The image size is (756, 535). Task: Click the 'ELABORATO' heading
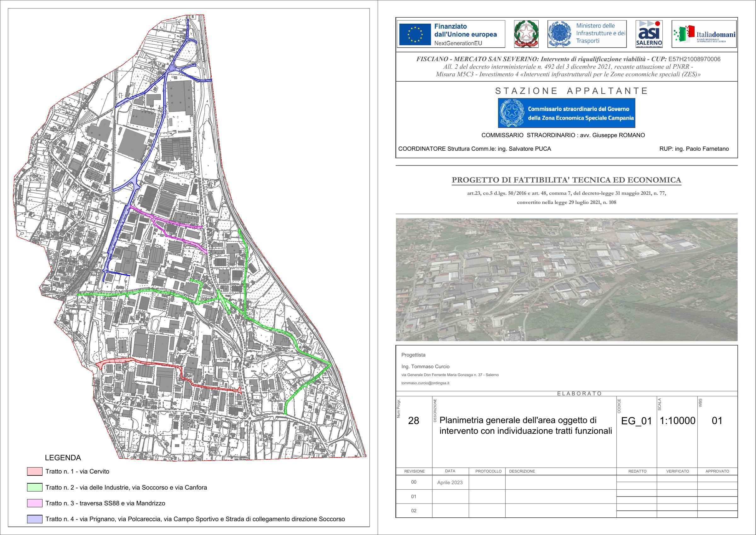coord(580,393)
